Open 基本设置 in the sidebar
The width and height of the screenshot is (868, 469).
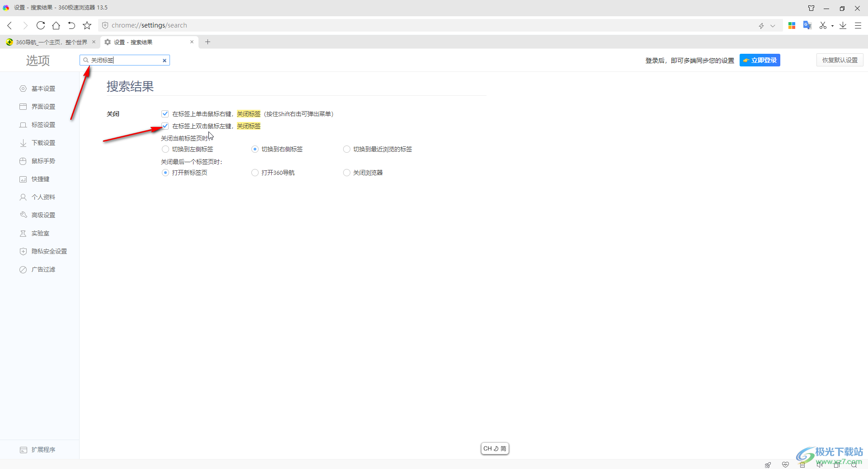click(x=43, y=89)
